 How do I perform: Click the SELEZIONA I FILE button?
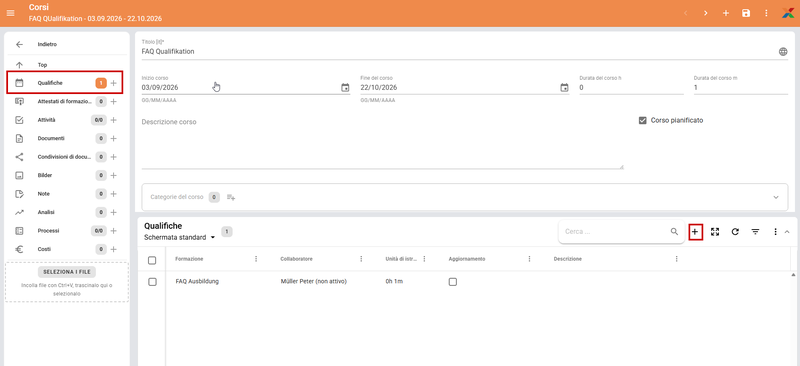[67, 272]
